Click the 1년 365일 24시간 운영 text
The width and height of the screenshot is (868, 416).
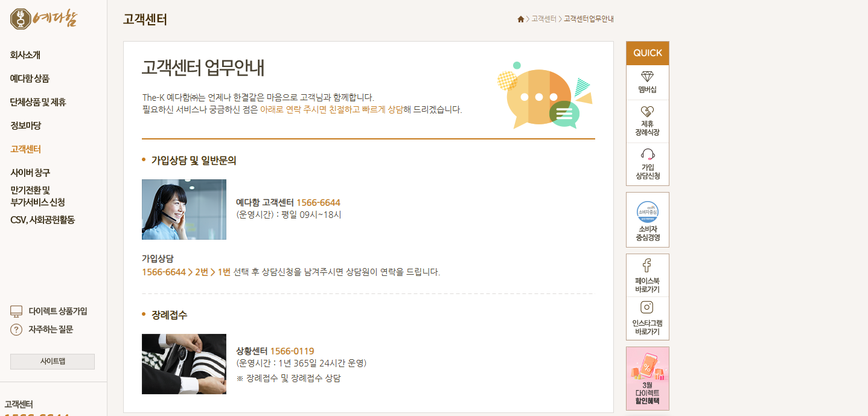click(x=321, y=363)
